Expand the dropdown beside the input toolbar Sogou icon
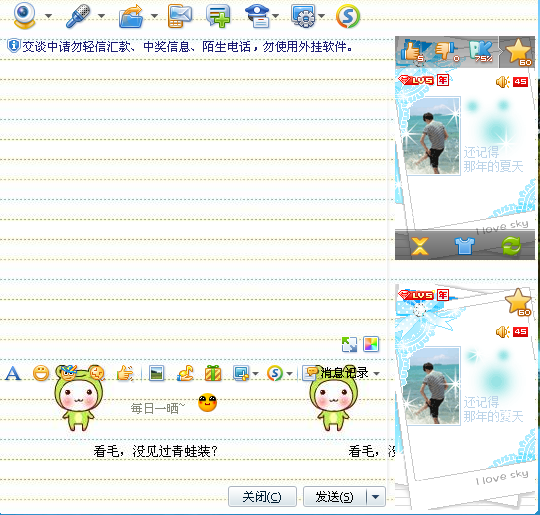 289,374
